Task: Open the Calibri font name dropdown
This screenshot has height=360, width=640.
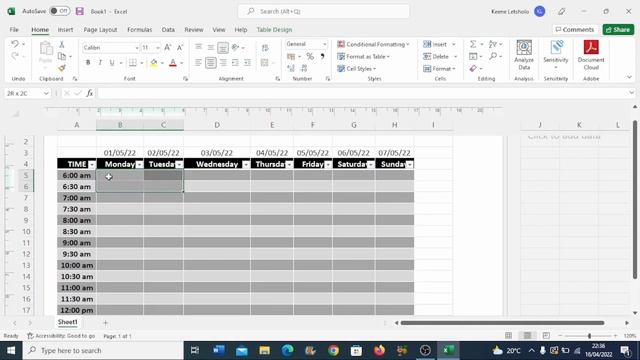Action: click(x=137, y=48)
